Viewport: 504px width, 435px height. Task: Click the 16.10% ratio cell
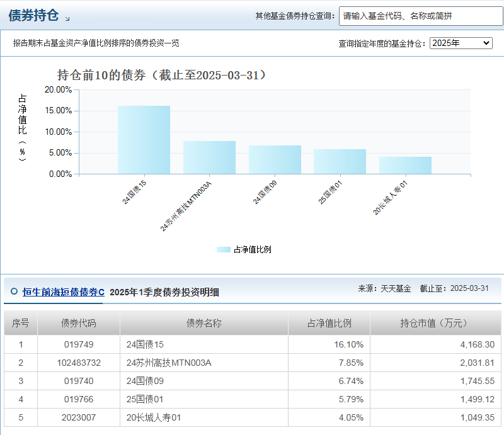329,344
